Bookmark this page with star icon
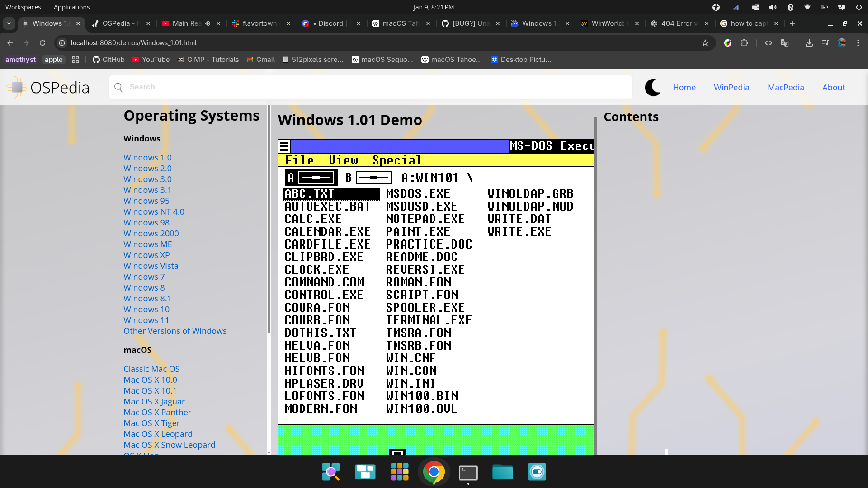 point(705,43)
